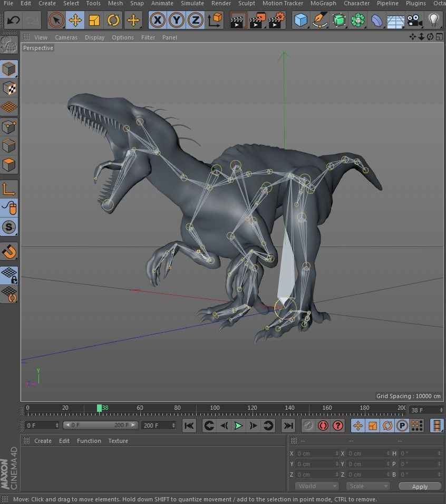
Task: Open material manager Function menu
Action: click(x=89, y=441)
